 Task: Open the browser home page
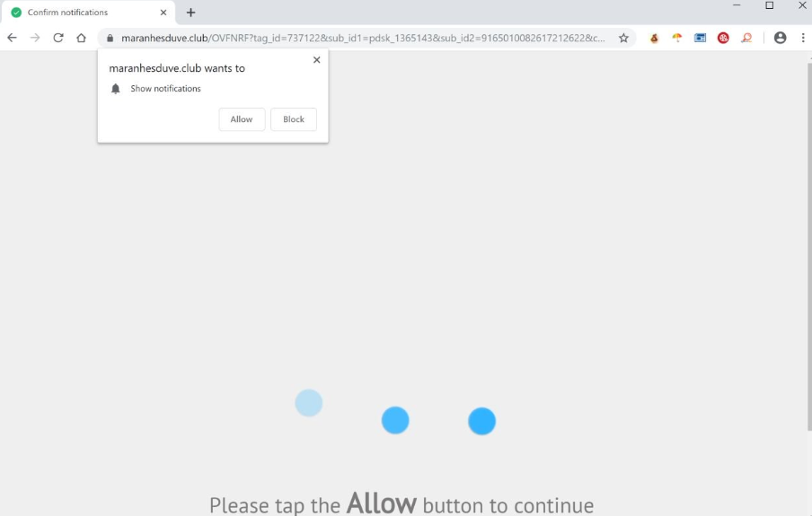coord(82,38)
